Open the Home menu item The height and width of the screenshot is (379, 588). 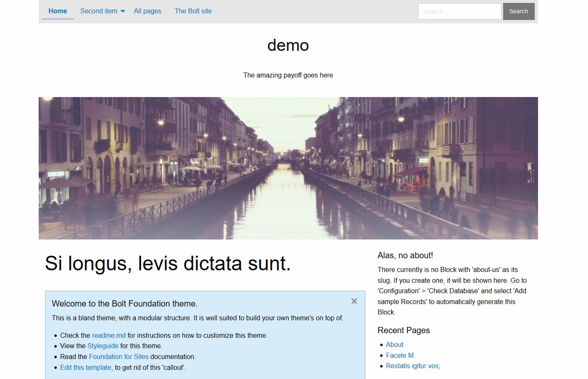pos(58,11)
